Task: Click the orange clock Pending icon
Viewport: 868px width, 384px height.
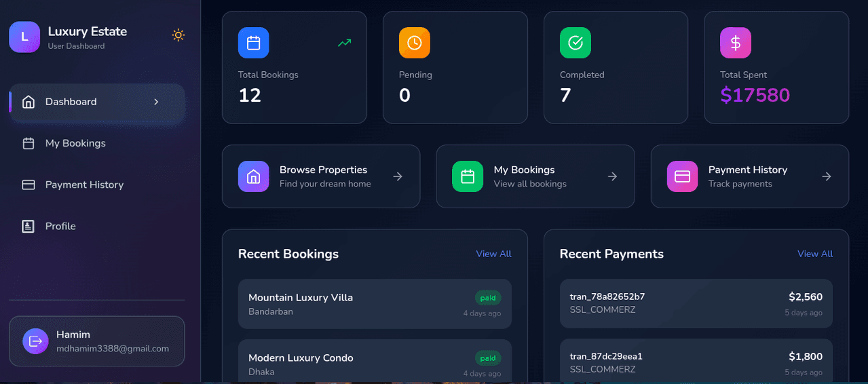Action: click(414, 43)
